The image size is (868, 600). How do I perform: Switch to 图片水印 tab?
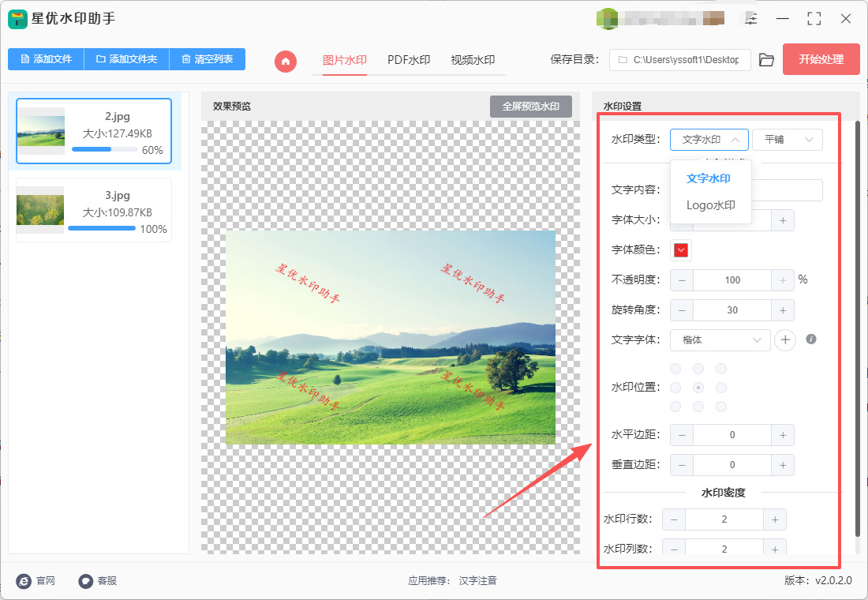click(x=345, y=60)
